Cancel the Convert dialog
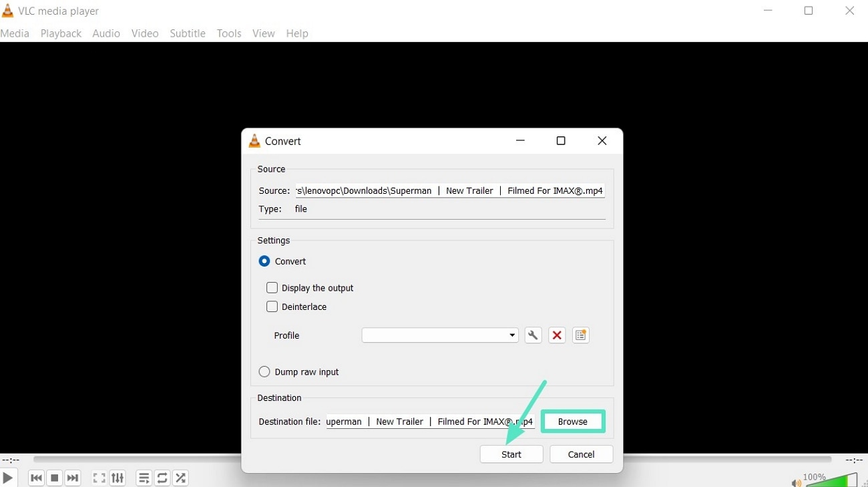Viewport: 868px width, 487px height. (581, 454)
